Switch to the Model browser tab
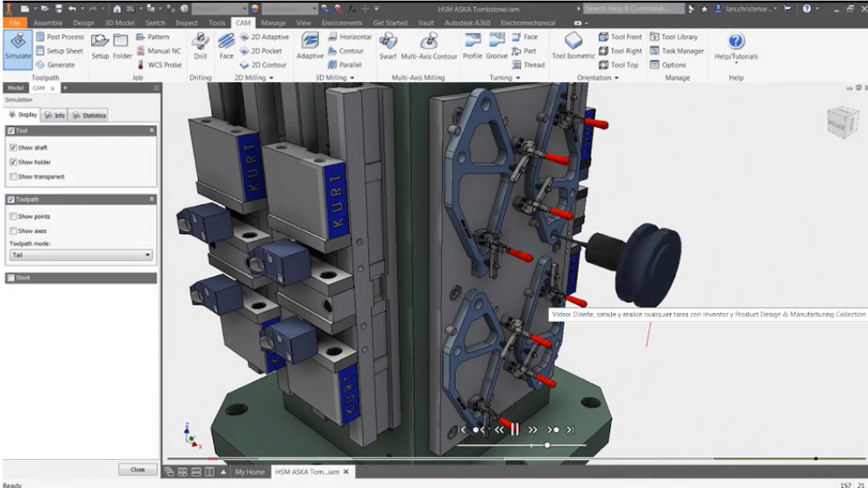868x488 pixels. coord(16,88)
